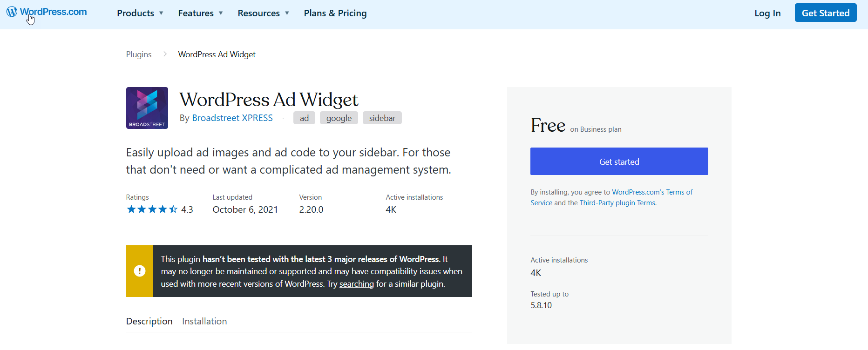Screen dimensions: 868x350
Task: Click the breadcrumb chevron separator
Action: coord(165,54)
